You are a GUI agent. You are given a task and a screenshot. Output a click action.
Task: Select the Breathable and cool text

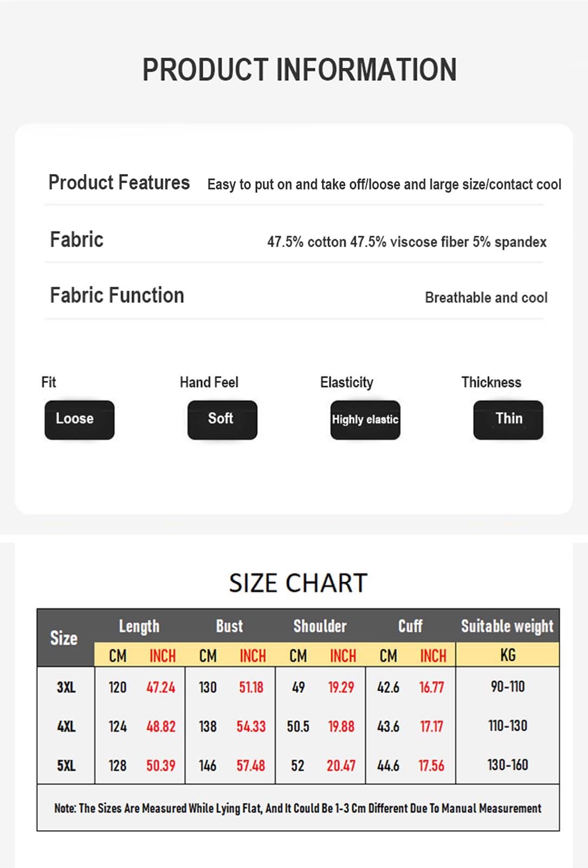pyautogui.click(x=486, y=298)
